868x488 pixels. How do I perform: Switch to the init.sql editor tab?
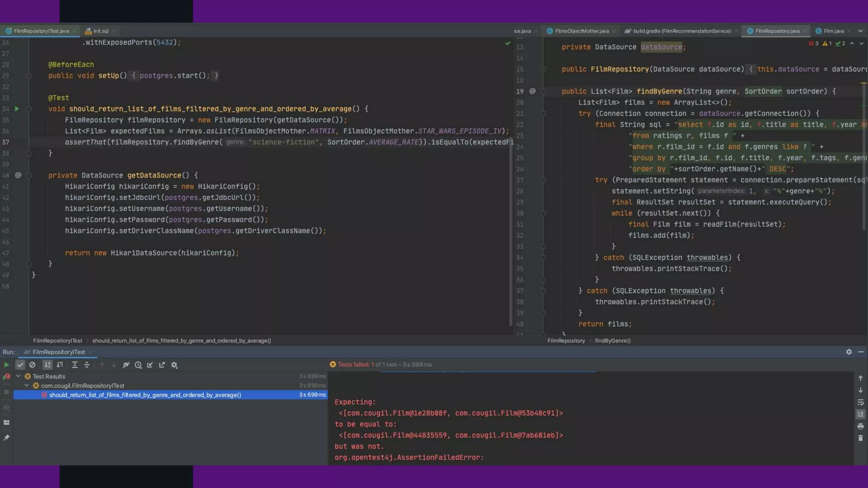click(x=100, y=31)
